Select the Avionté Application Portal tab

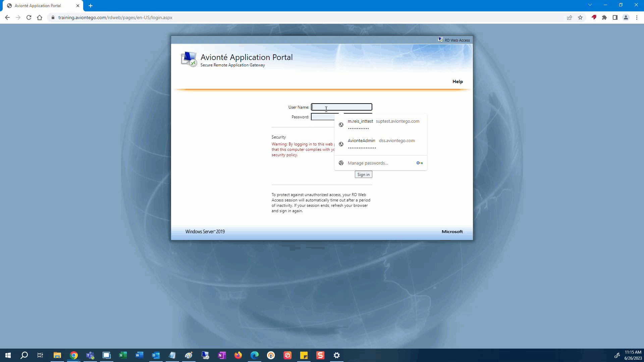43,6
